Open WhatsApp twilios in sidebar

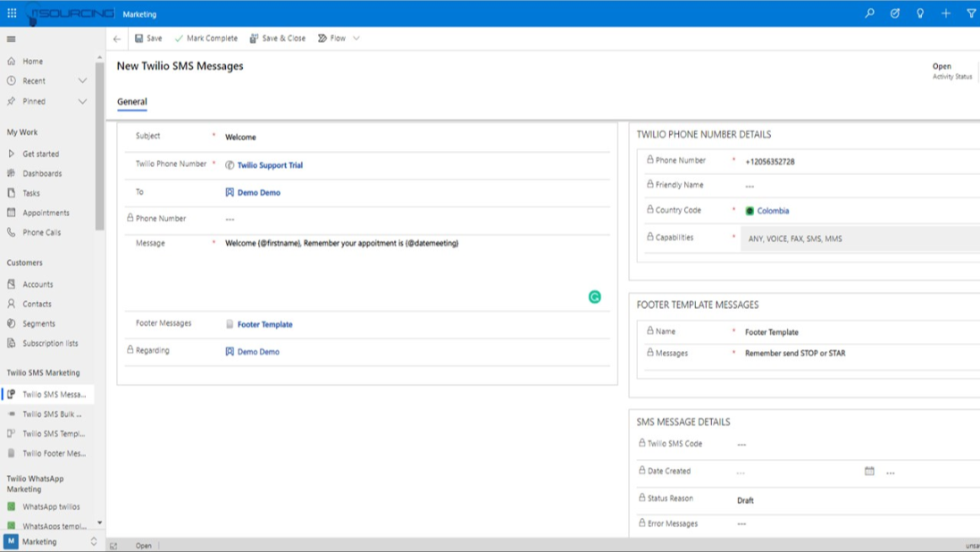[x=47, y=506]
